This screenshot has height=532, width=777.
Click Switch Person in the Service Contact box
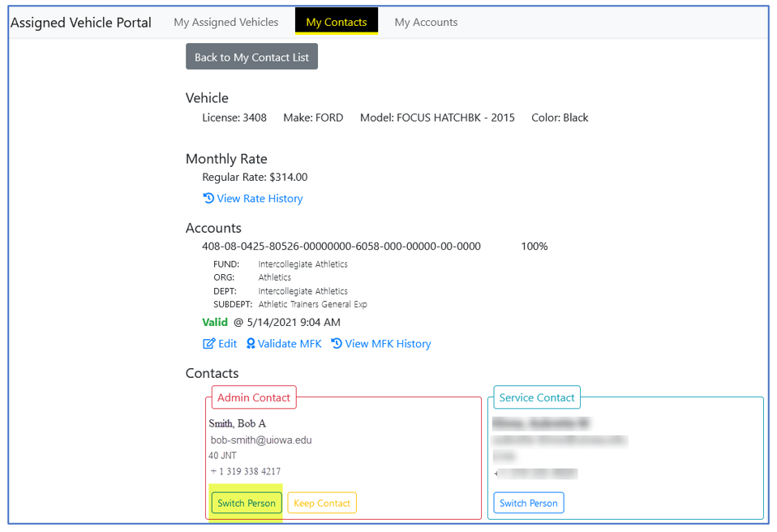(529, 504)
